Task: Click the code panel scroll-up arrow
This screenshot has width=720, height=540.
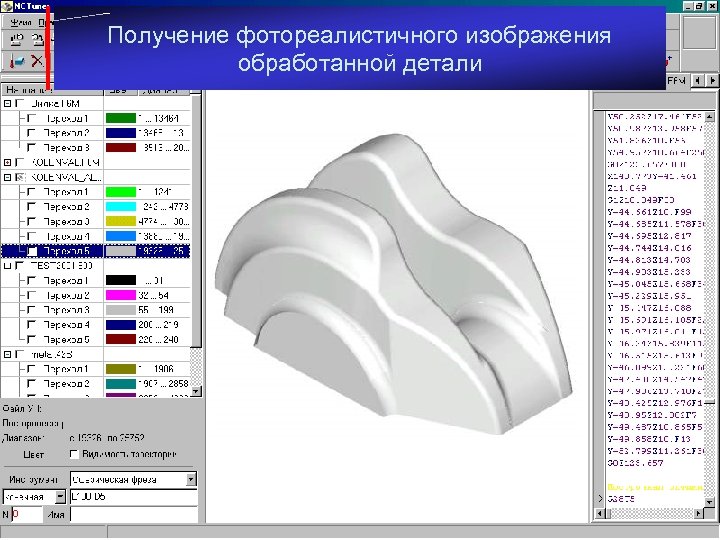Action: click(x=709, y=117)
